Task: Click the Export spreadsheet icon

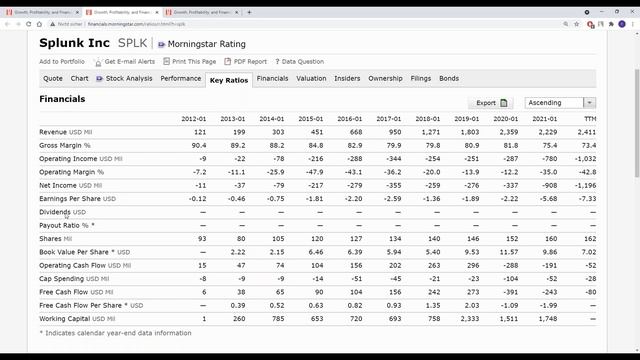Action: [x=504, y=103]
